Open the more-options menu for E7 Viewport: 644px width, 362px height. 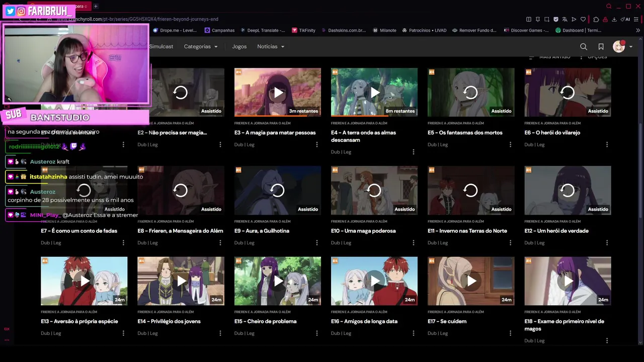click(x=123, y=243)
